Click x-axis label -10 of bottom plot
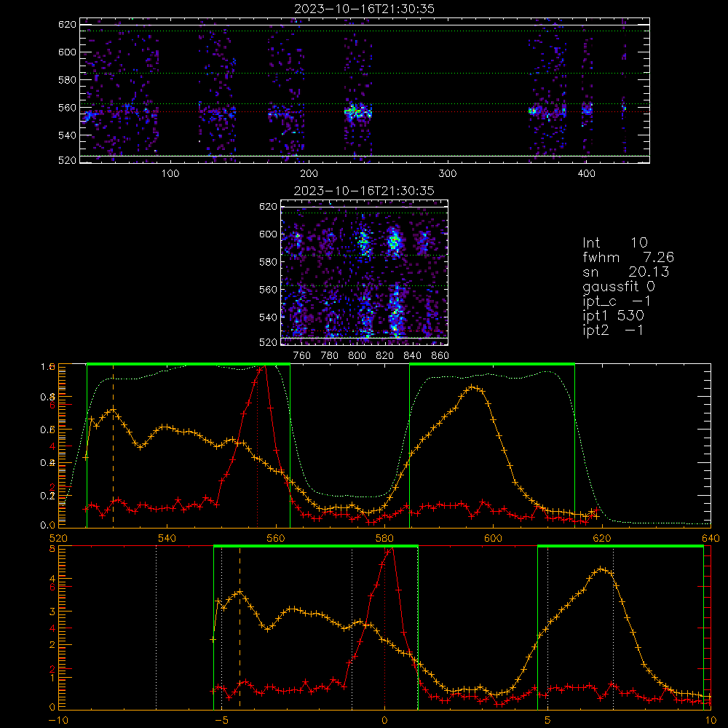Screen dimensions: 728x728 (x=58, y=720)
